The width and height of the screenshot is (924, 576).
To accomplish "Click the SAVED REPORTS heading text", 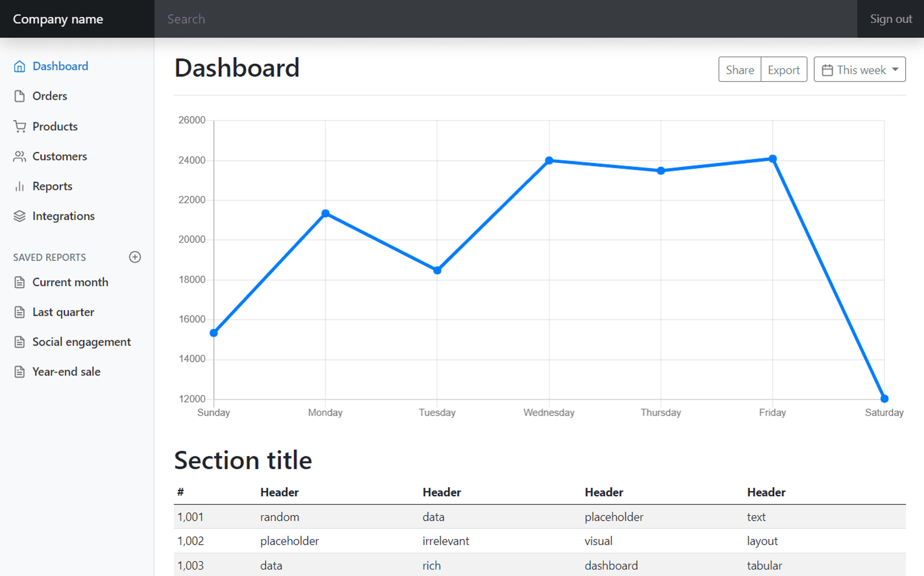I will 50,258.
